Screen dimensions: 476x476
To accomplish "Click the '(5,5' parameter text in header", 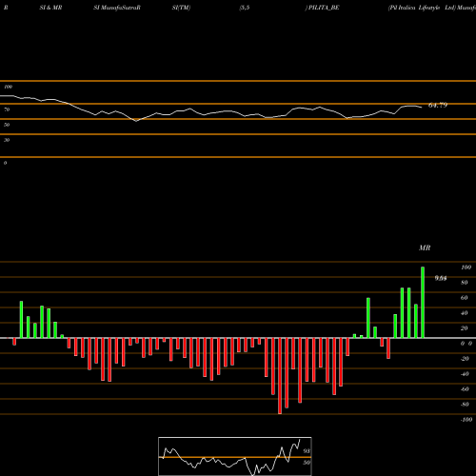I will pos(245,8).
